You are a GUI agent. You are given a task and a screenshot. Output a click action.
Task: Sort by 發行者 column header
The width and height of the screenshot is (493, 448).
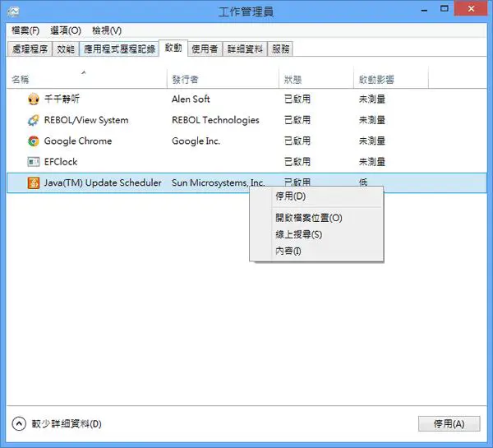coord(223,79)
